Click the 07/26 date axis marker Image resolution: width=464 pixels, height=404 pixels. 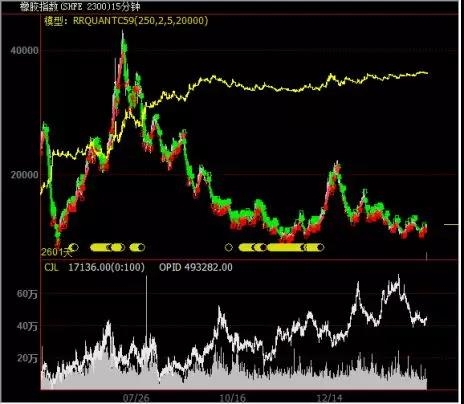click(x=136, y=398)
